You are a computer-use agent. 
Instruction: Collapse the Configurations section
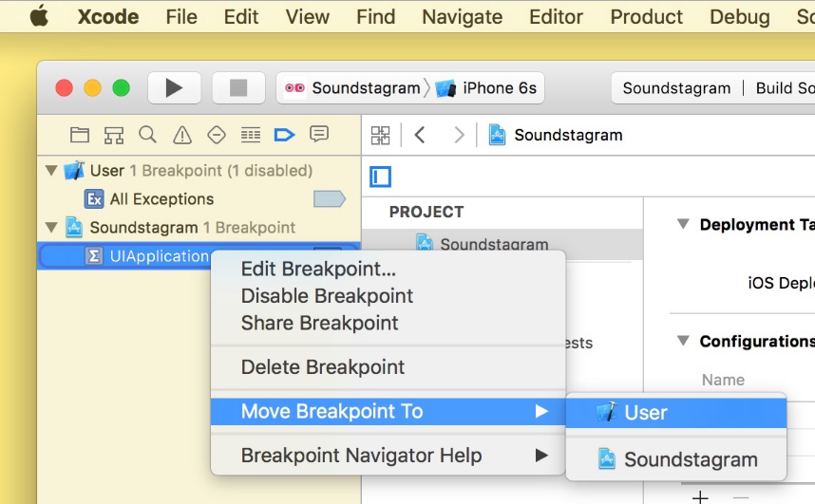683,341
